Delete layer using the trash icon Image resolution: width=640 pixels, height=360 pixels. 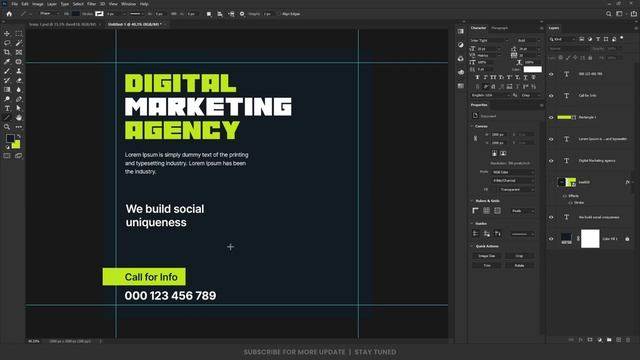(628, 340)
